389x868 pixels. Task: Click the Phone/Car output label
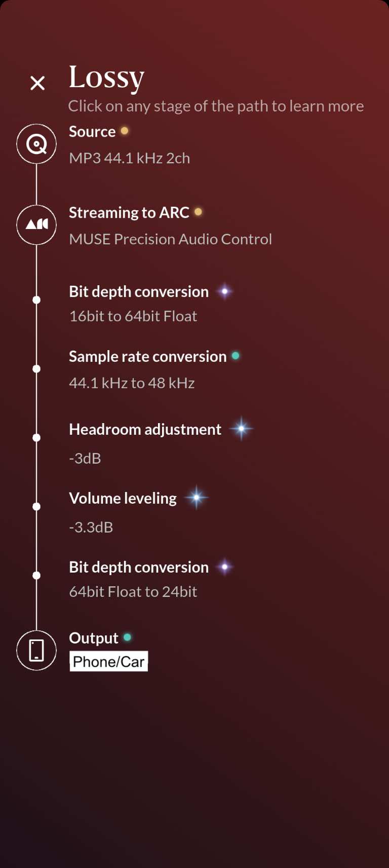pos(109,662)
